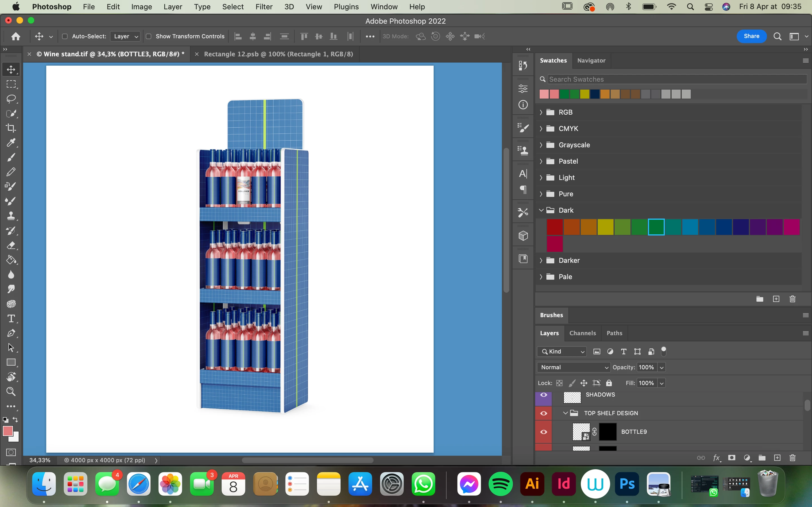Select the Crop tool

[x=11, y=128]
